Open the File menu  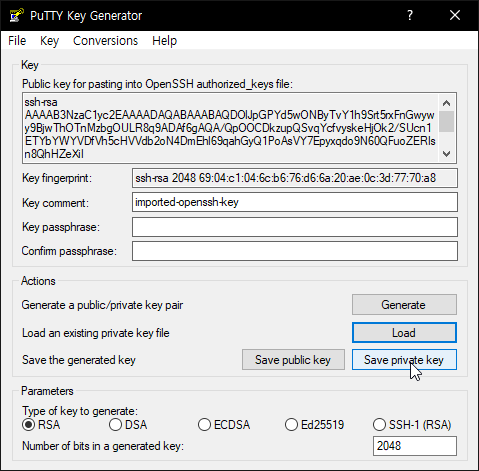[17, 41]
